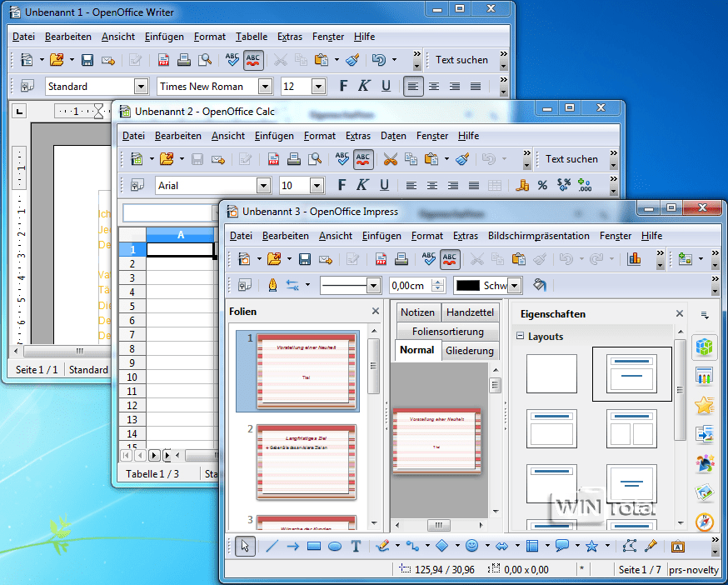
Task: Insert a chart in Impress
Action: 634,259
